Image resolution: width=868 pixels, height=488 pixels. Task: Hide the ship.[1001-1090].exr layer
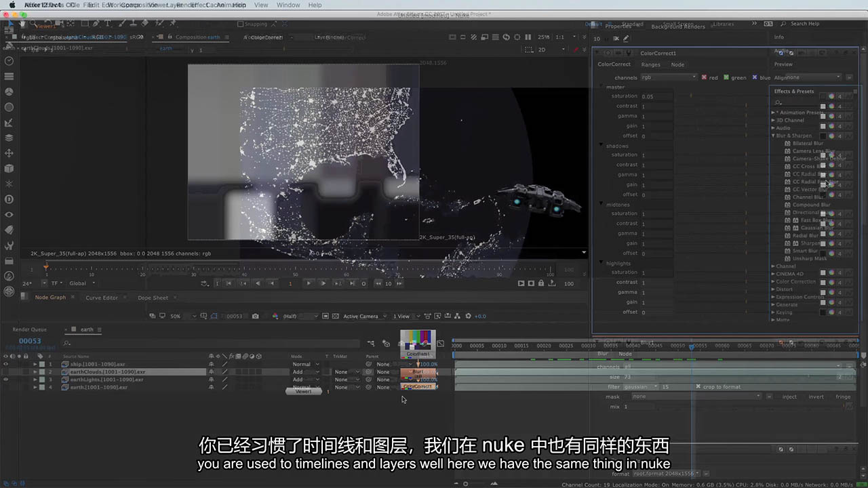tap(5, 364)
